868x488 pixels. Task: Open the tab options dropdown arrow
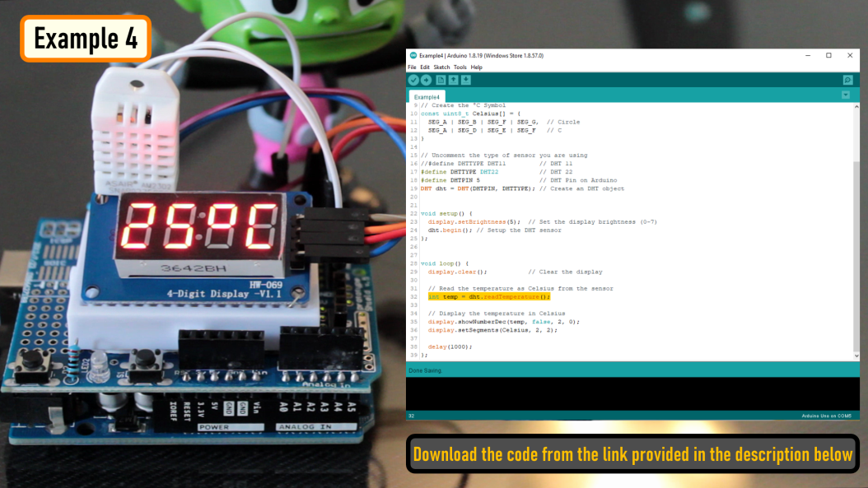846,95
